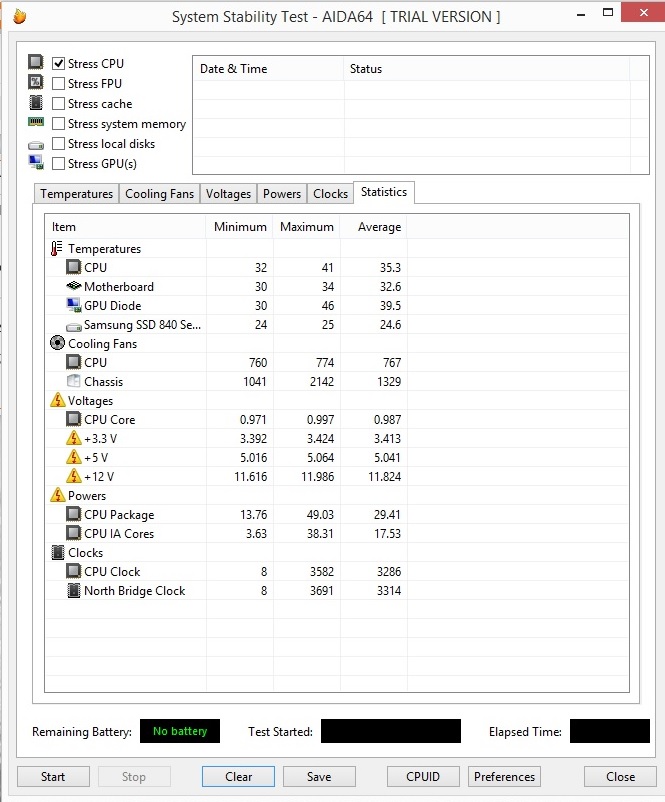This screenshot has height=802, width=665.
Task: Click the chip icon in CPU temperature row
Action: 74,267
